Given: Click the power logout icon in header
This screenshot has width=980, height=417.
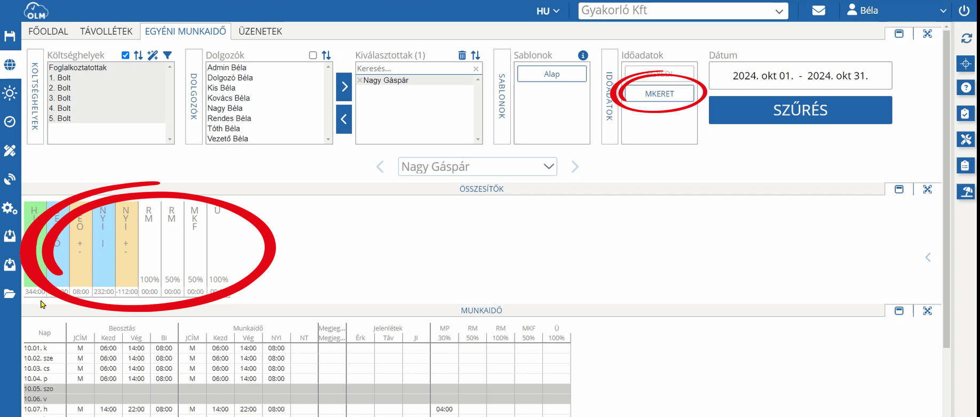Looking at the screenshot, I should click(x=964, y=11).
